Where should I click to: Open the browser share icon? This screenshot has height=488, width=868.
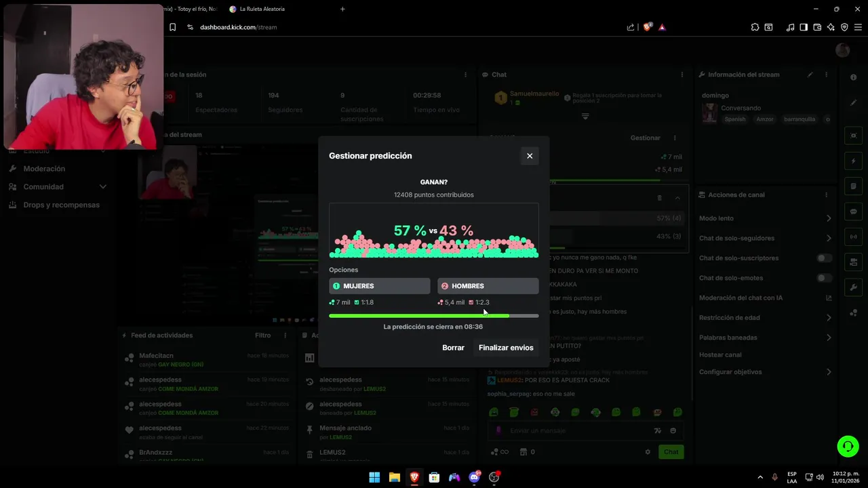coord(631,27)
